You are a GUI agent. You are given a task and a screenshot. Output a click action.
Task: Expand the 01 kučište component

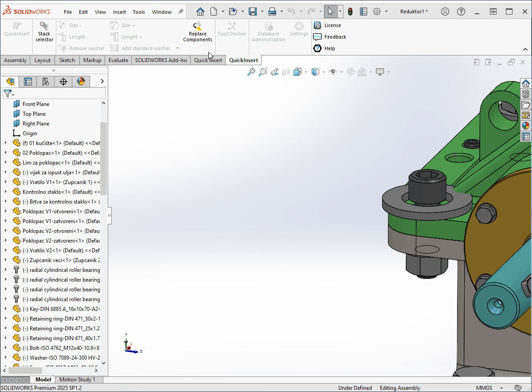(x=5, y=143)
